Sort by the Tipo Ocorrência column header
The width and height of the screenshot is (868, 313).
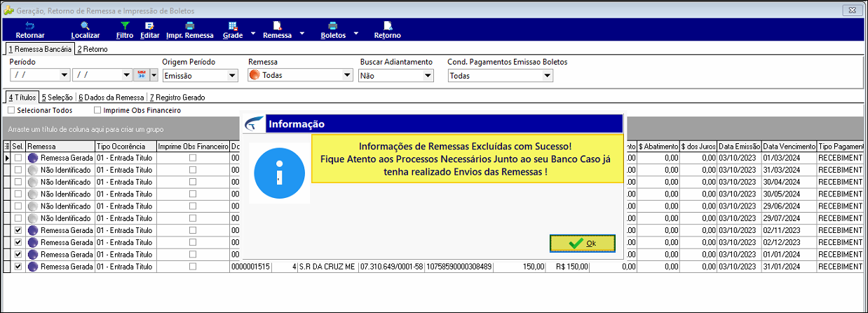[x=126, y=146]
